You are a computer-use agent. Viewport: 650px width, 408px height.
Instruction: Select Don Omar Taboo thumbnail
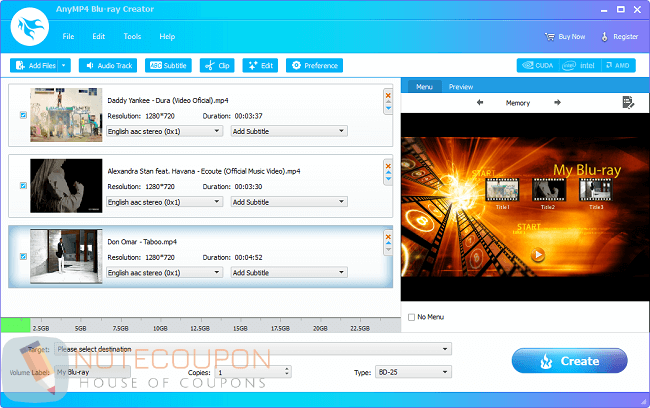66,256
